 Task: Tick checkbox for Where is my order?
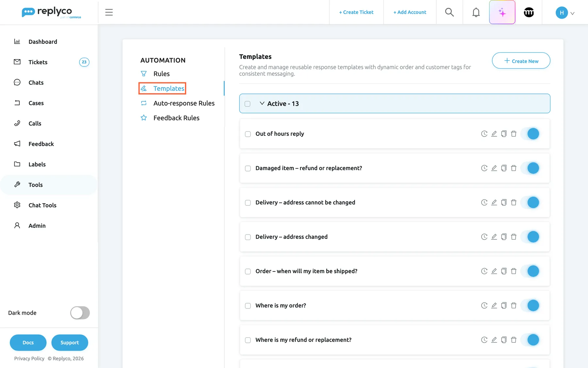pos(248,306)
